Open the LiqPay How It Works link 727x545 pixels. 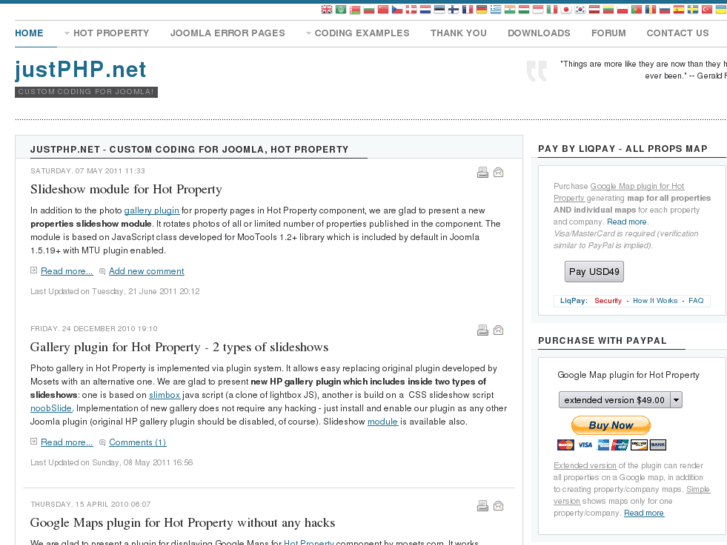[655, 301]
